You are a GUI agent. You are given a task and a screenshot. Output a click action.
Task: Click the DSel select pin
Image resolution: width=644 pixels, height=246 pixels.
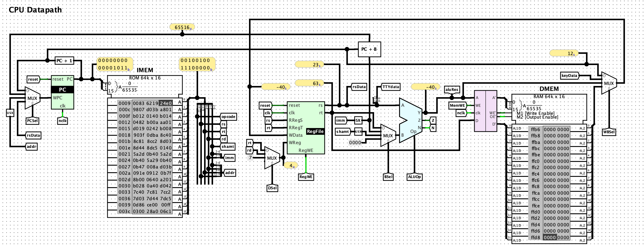[272, 188]
